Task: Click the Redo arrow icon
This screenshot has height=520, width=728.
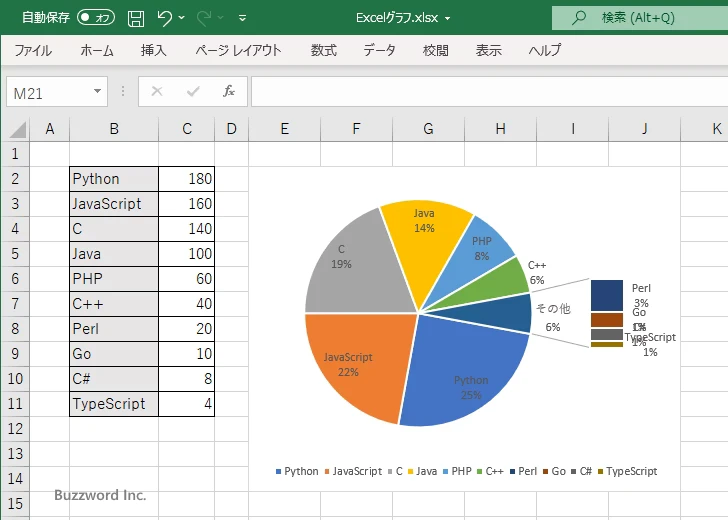Action: (204, 18)
